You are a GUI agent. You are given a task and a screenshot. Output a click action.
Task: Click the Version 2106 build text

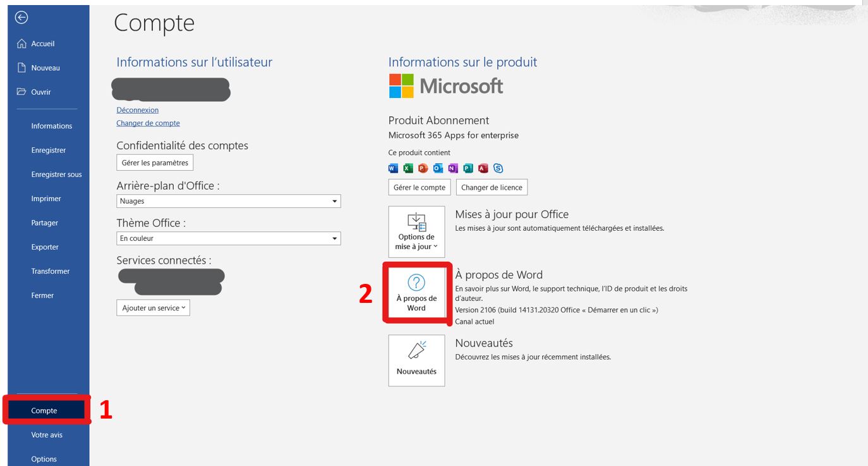click(557, 310)
